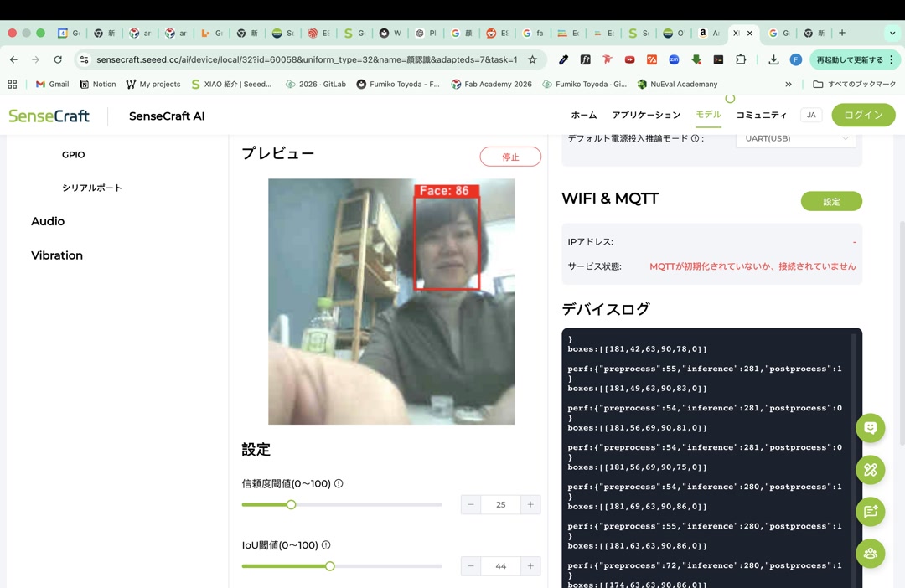Viewport: 905px width, 588px height.
Task: Click the WIFI & MQTT 設定 button
Action: tap(830, 201)
